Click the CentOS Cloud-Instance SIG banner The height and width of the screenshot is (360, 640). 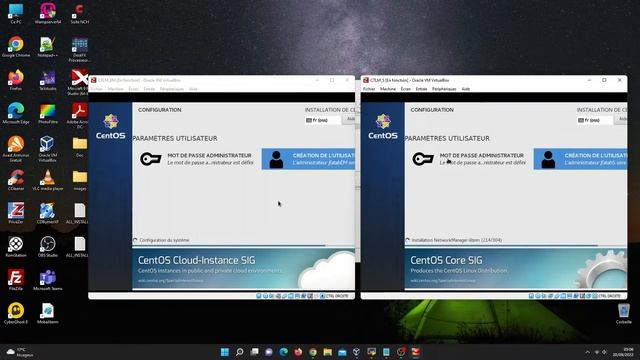click(x=244, y=269)
